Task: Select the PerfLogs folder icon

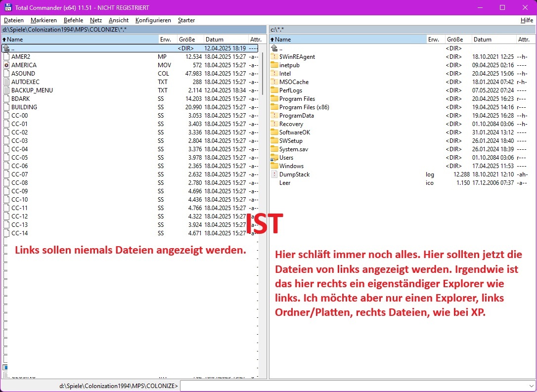Action: coord(274,90)
